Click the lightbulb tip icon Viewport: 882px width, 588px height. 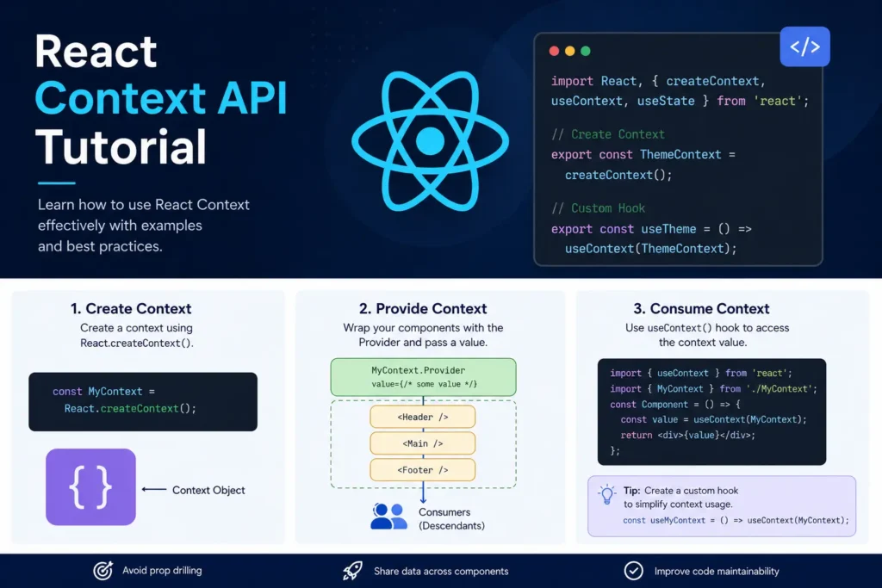coord(607,495)
